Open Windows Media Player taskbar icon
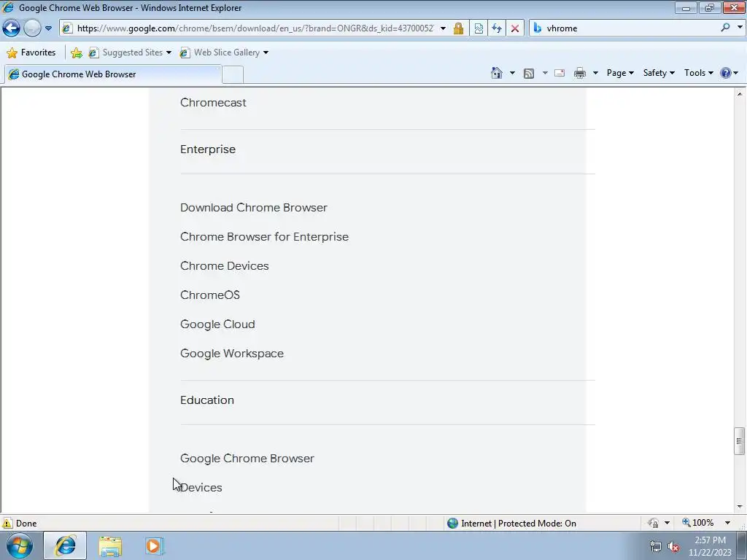 pyautogui.click(x=154, y=546)
